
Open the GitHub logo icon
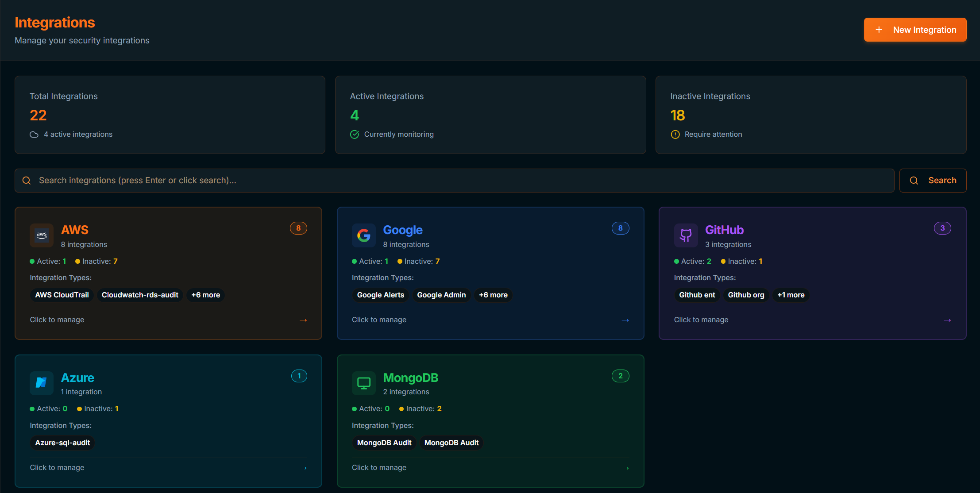686,235
